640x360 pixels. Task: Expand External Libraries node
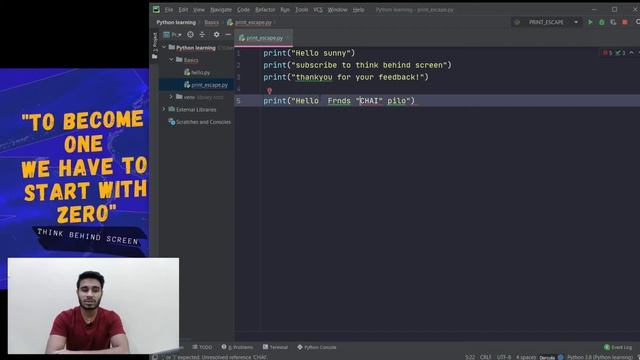click(164, 109)
